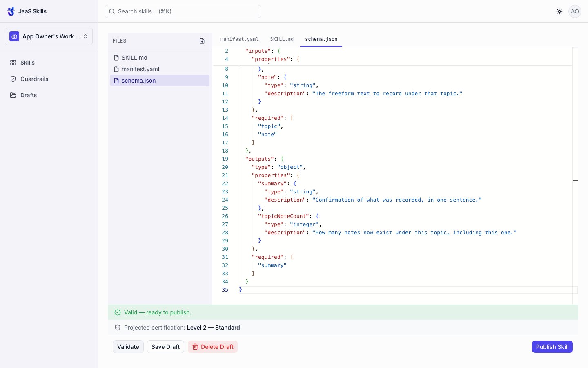Screen dimensions: 588x368
Task: Click "topic" entry on line 15
Action: [269, 126]
